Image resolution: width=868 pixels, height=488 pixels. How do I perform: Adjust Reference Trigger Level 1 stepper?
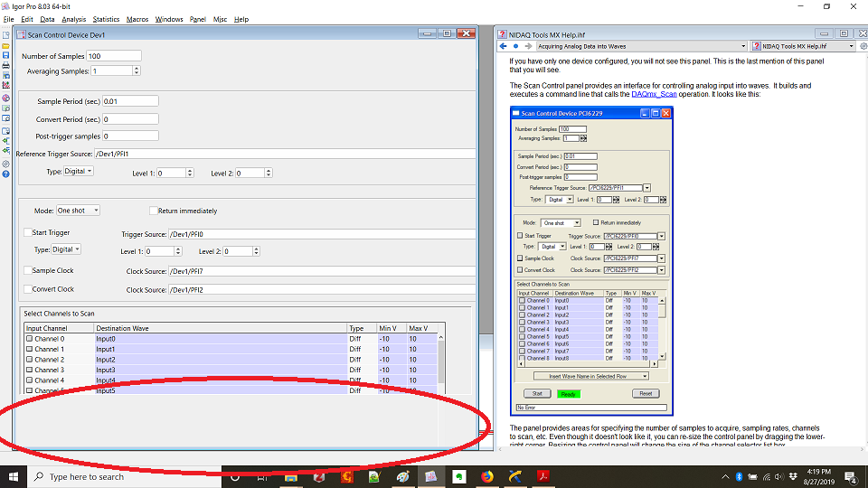point(189,174)
